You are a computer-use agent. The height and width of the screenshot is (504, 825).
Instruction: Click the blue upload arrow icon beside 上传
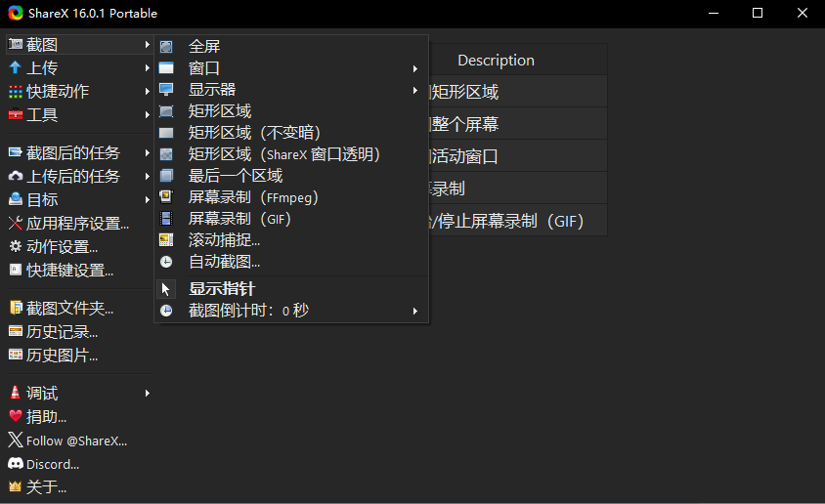pyautogui.click(x=16, y=67)
